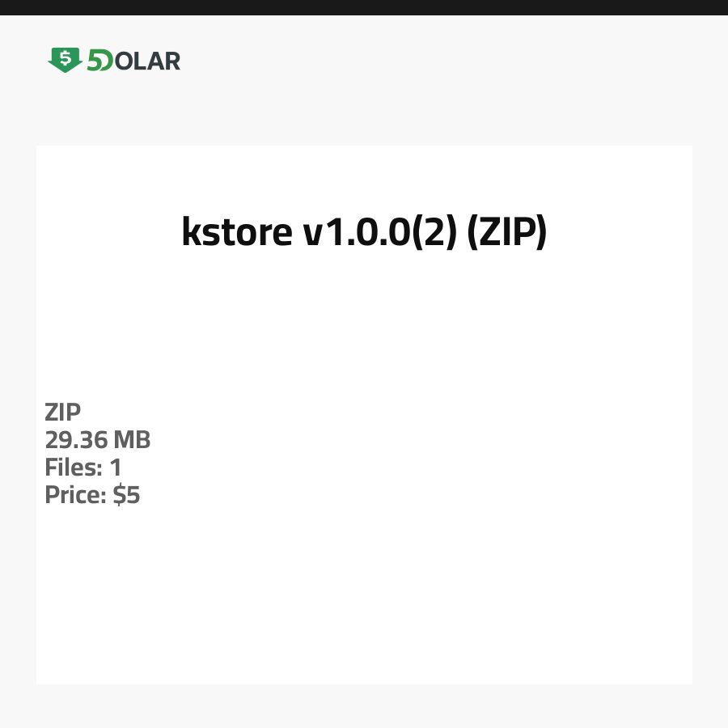Viewport: 728px width, 728px height.
Task: Open the 5DOLAR home link text
Action: click(133, 61)
